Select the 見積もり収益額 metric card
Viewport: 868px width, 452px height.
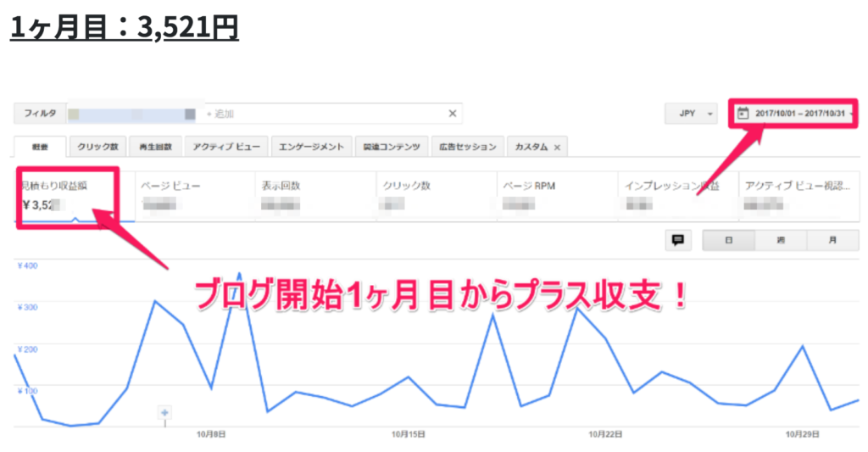(70, 195)
